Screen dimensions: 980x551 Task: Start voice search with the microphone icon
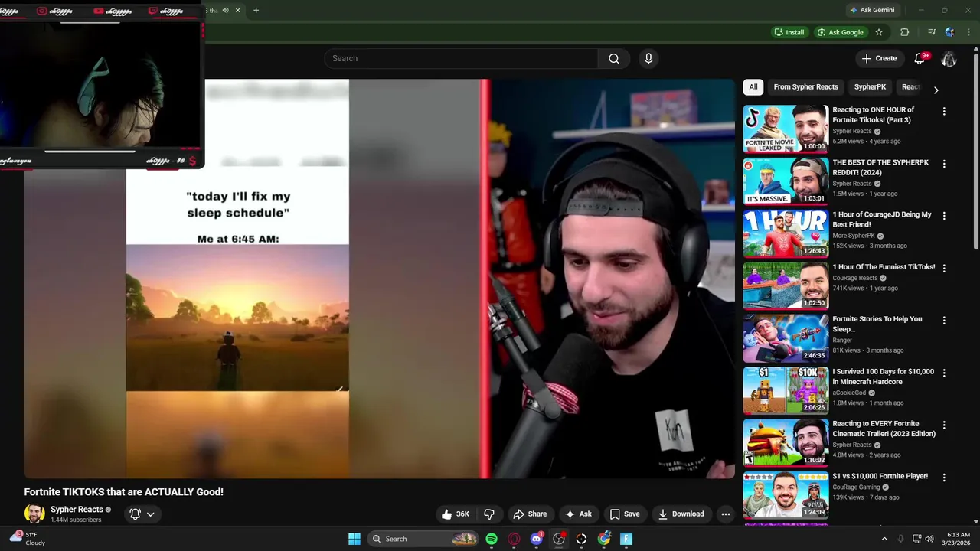[x=648, y=59]
